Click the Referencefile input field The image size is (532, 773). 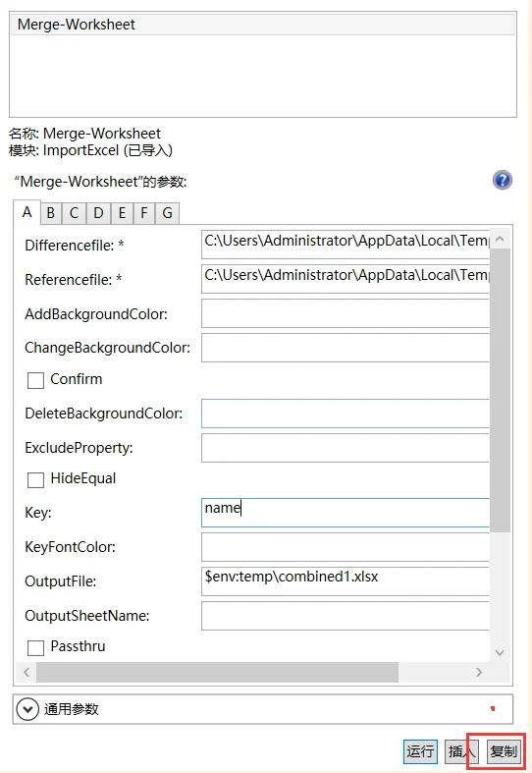pos(346,279)
